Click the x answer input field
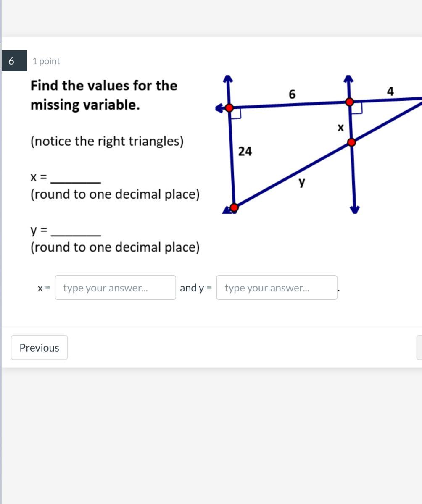 [115, 288]
